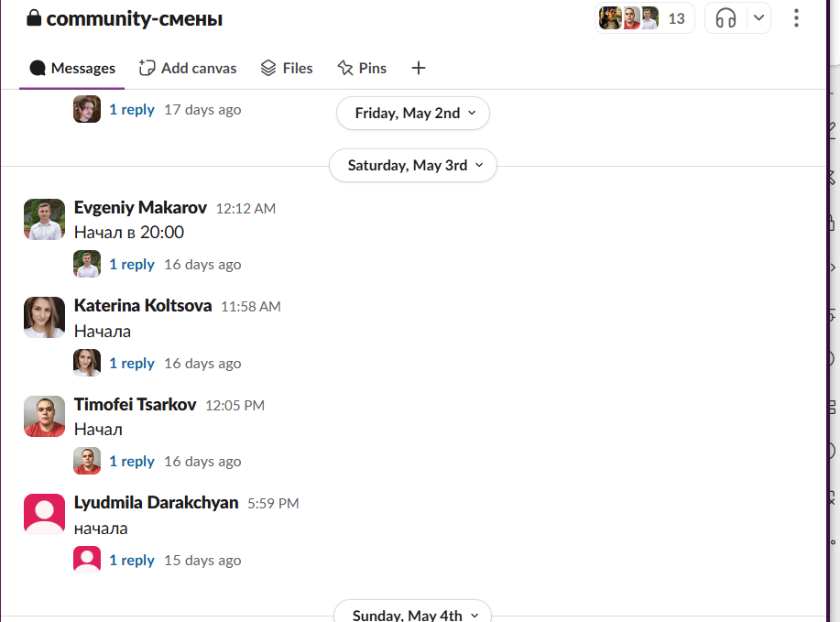
Task: Click the lock icon beside community-смены
Action: point(35,18)
